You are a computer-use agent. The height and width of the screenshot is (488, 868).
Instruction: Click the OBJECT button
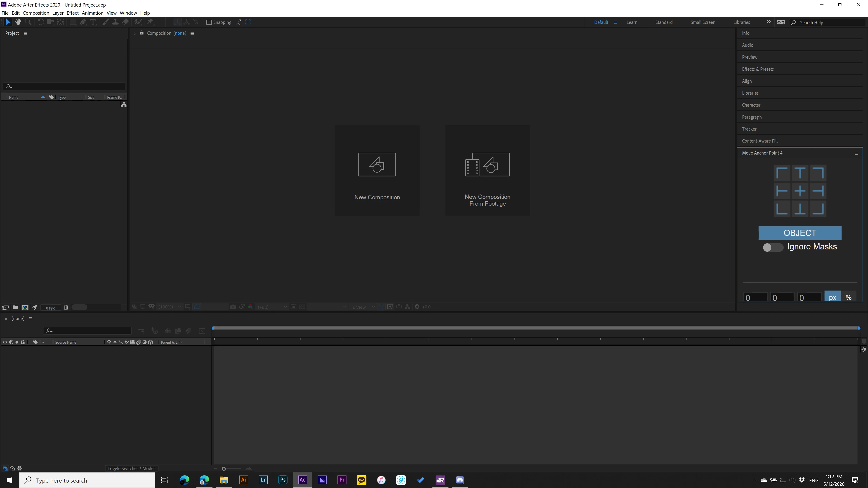click(800, 233)
